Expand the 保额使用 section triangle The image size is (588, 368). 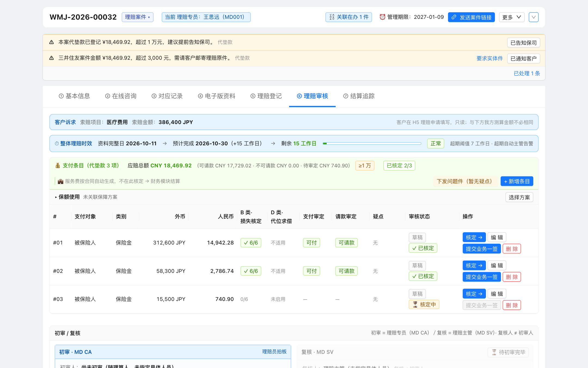tap(56, 197)
